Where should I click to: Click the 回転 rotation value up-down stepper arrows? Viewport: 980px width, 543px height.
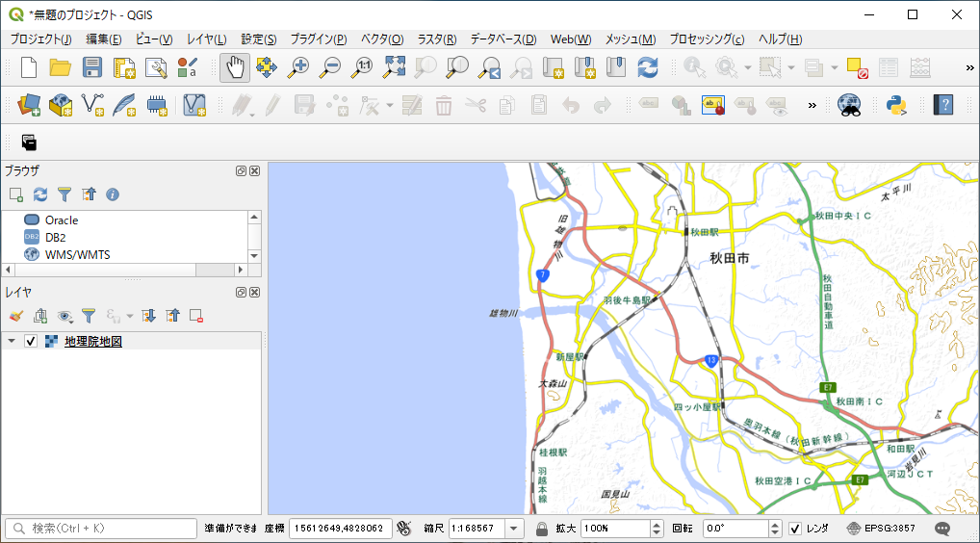pyautogui.click(x=775, y=529)
